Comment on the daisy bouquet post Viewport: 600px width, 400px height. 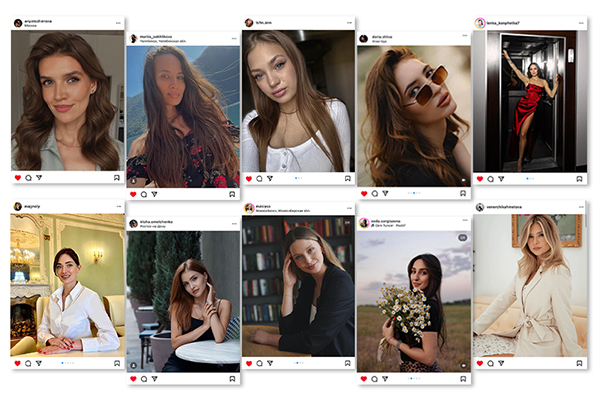click(x=374, y=379)
